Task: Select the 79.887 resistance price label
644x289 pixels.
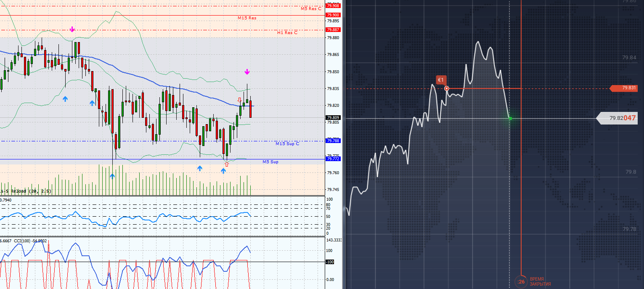Action: (333, 30)
